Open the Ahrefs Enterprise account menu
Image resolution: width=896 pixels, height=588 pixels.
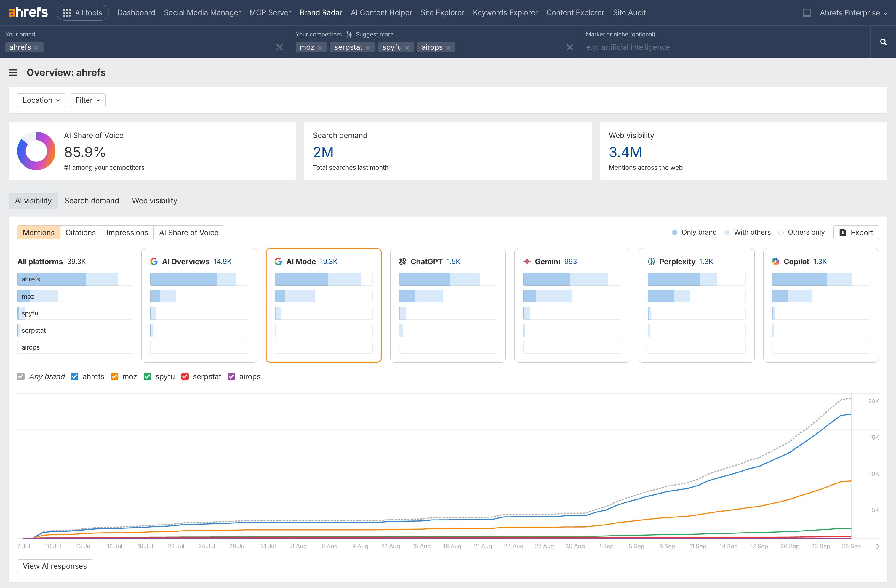(x=853, y=13)
